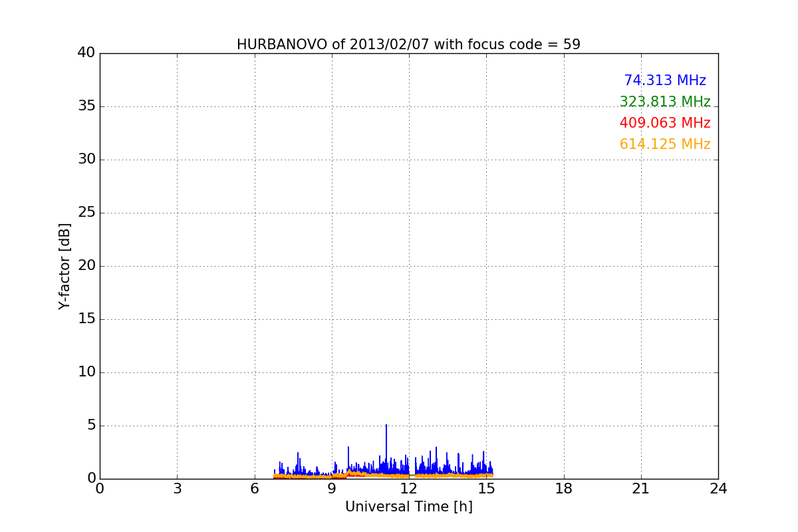Screen dimensions: 798x532
Task: Click the y-axis tick value 10
Action: pos(86,372)
